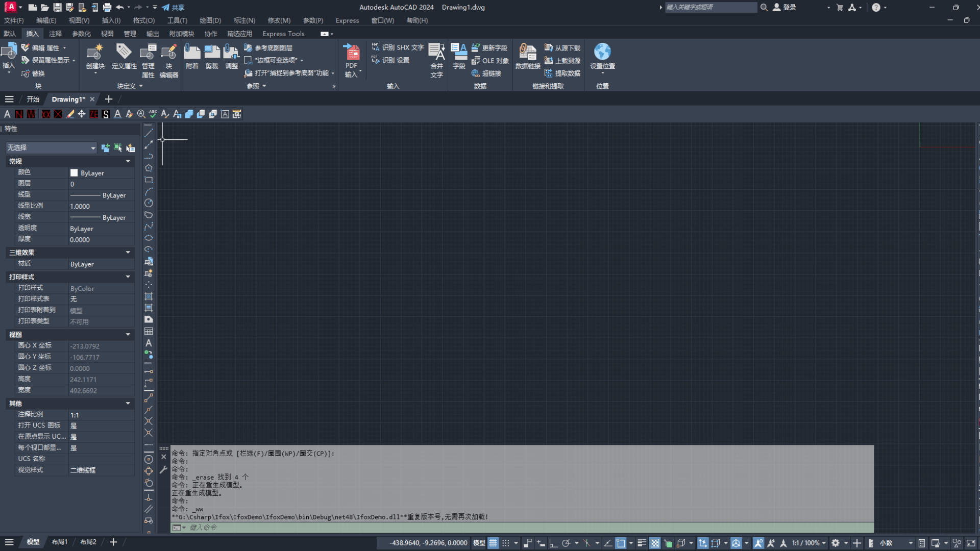Click the Combine Text icon

[x=436, y=52]
